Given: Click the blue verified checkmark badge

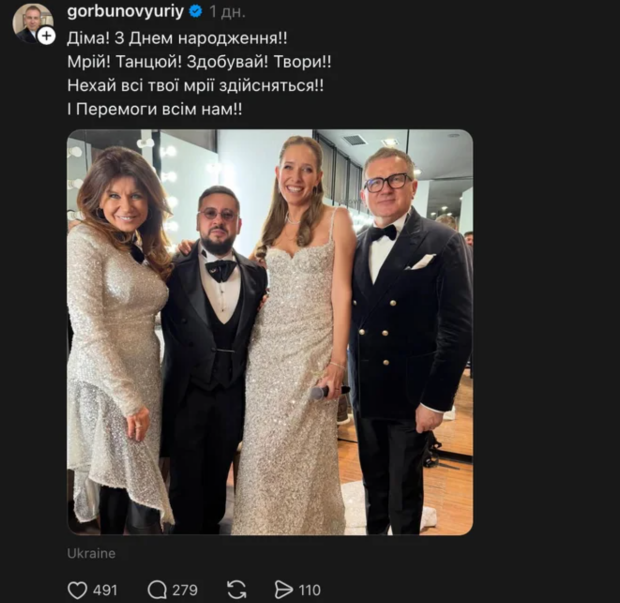Looking at the screenshot, I should (197, 12).
